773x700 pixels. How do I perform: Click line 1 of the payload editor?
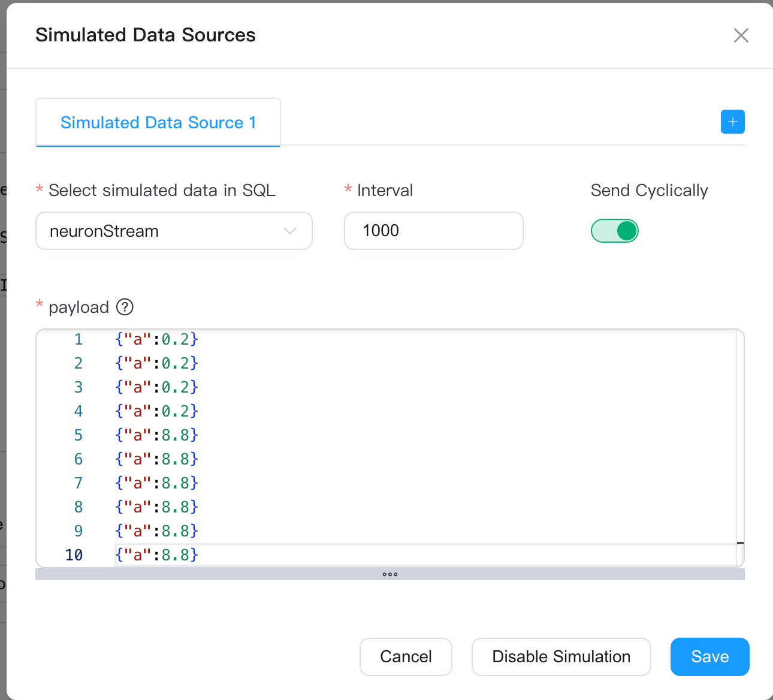[156, 340]
